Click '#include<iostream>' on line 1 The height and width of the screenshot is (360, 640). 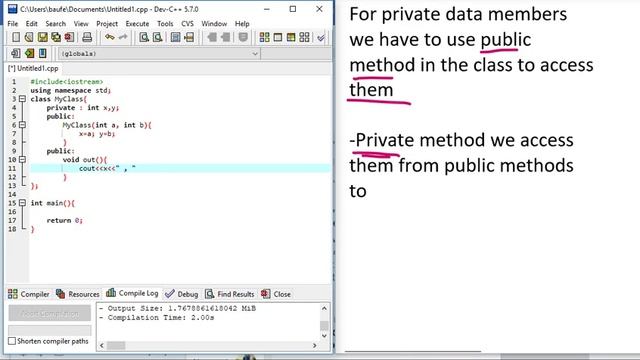click(67, 82)
